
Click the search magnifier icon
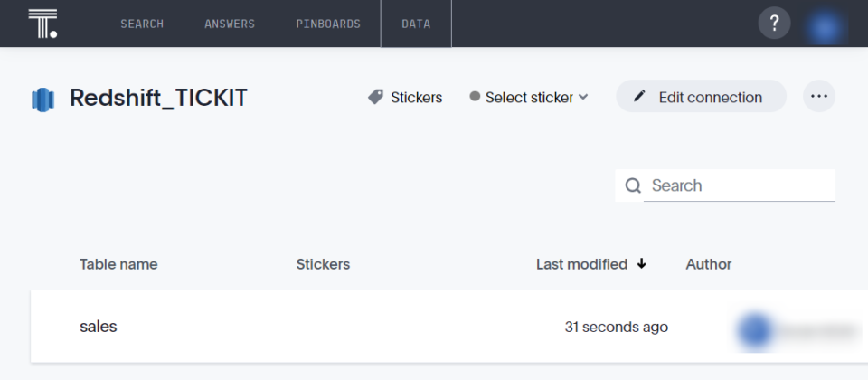tap(633, 185)
